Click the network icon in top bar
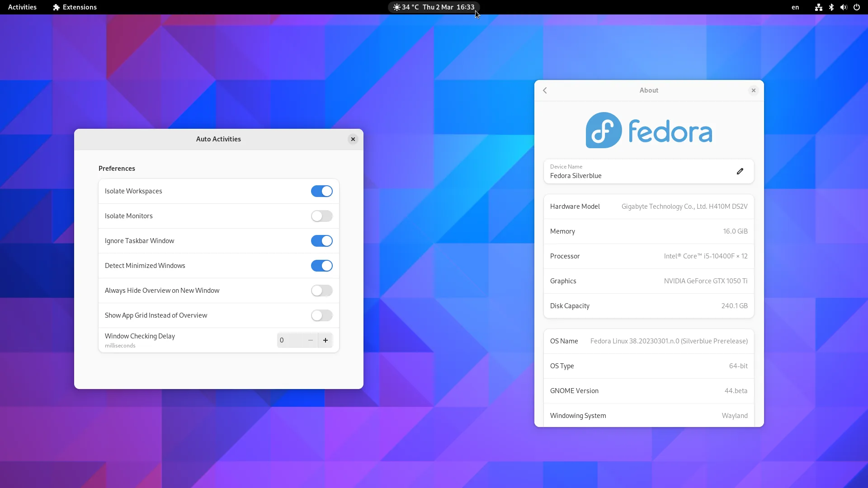 click(818, 7)
